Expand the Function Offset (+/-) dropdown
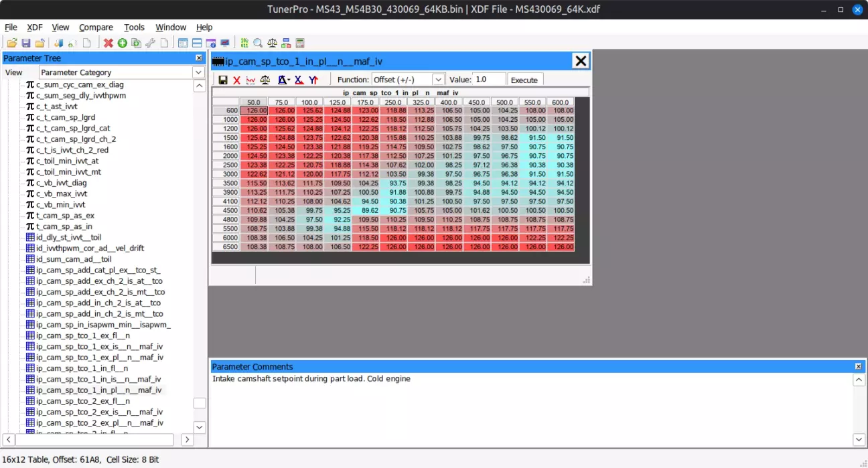The height and width of the screenshot is (468, 868). point(438,80)
